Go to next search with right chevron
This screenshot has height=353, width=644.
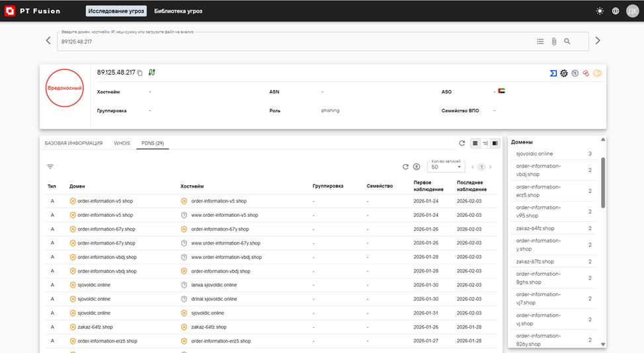[598, 41]
